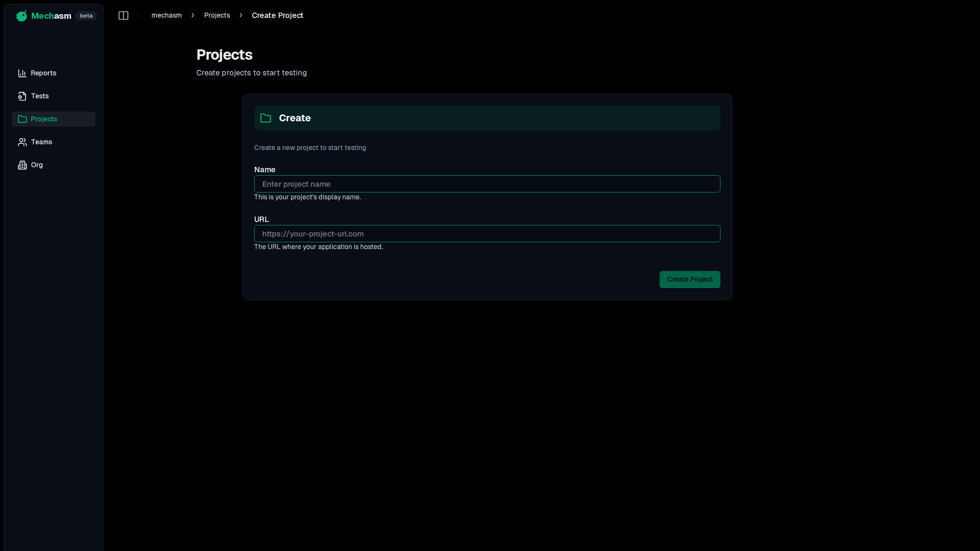The width and height of the screenshot is (980, 551).
Task: Click the Create card header bar
Action: click(487, 118)
